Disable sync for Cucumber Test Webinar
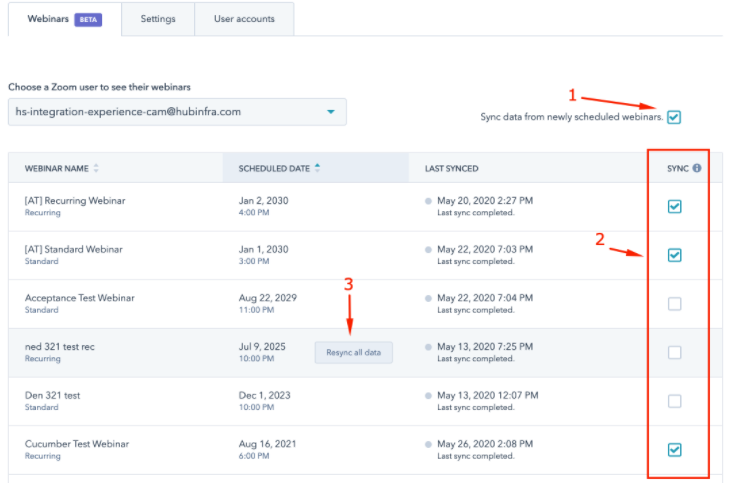Viewport: 733px width, 486px height. click(x=674, y=450)
